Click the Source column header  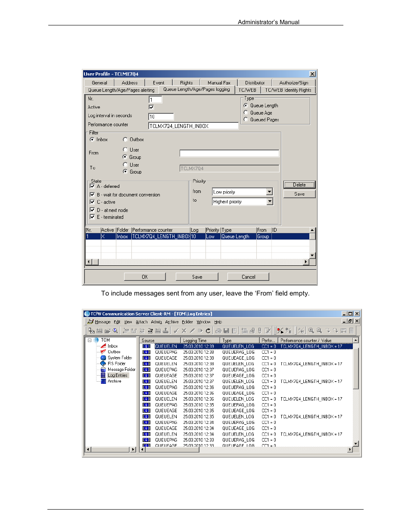pyautogui.click(x=161, y=340)
